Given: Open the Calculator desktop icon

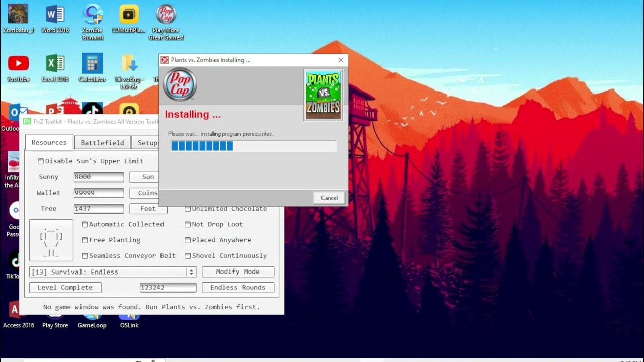Looking at the screenshot, I should (92, 68).
